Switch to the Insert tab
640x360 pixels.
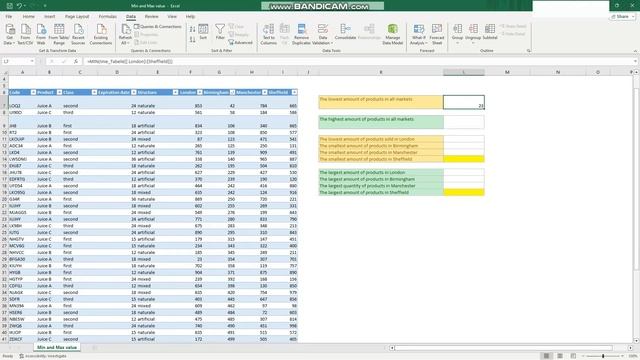coord(49,17)
